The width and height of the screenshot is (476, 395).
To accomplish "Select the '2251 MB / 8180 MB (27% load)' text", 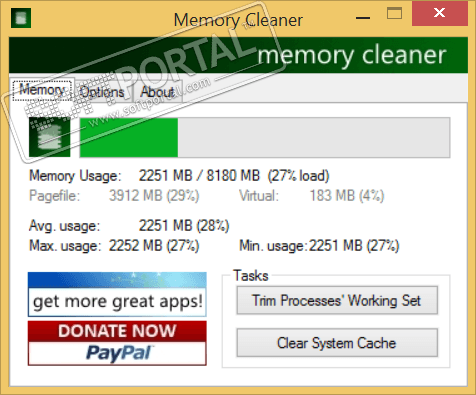I will click(x=234, y=175).
